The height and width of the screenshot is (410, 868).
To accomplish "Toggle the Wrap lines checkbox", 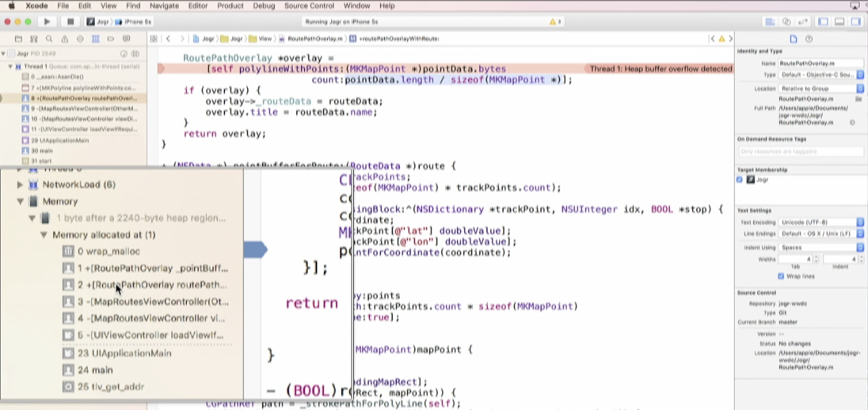I will pyautogui.click(x=781, y=274).
